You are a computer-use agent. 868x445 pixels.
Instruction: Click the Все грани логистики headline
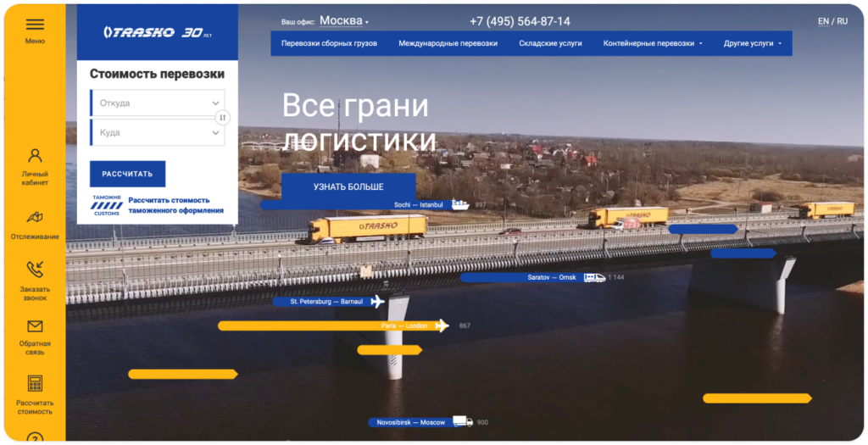click(359, 123)
